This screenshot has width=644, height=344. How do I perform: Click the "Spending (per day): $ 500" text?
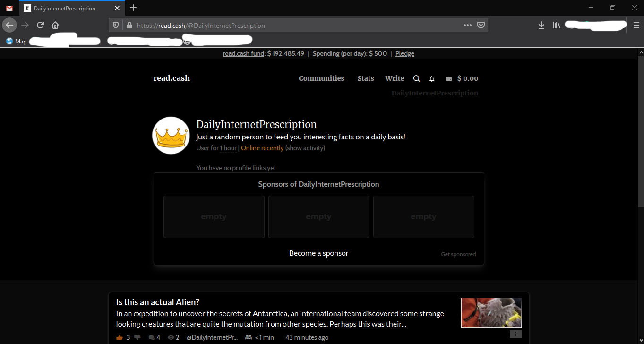[350, 53]
